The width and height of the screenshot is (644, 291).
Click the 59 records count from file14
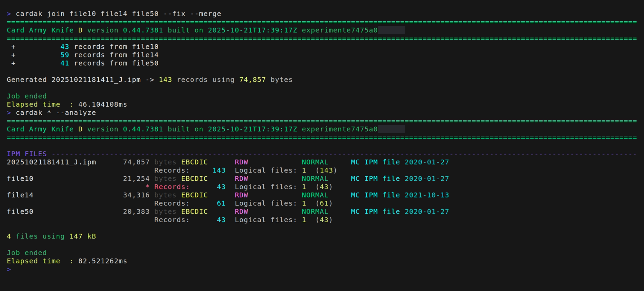(x=64, y=55)
